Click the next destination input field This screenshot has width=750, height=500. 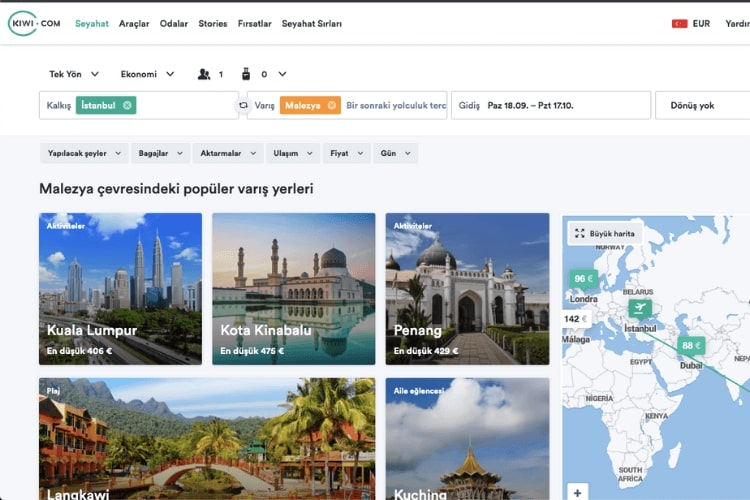tap(396, 105)
